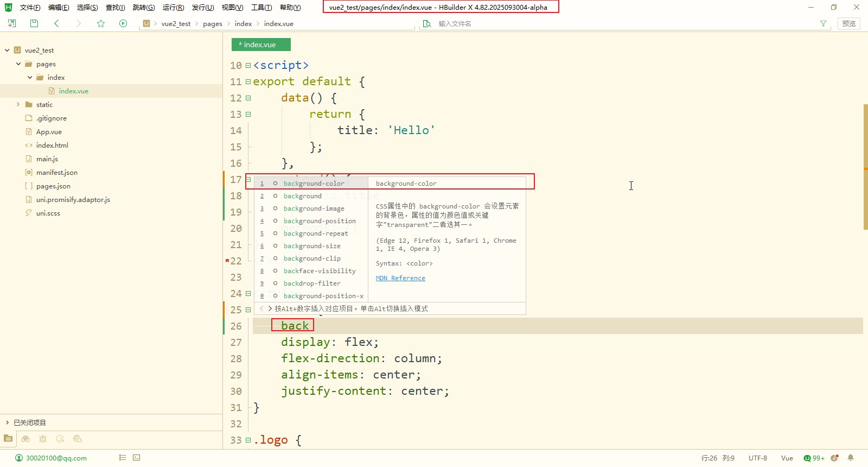Toggle code fold on line 11
868x467 pixels.
click(248, 82)
